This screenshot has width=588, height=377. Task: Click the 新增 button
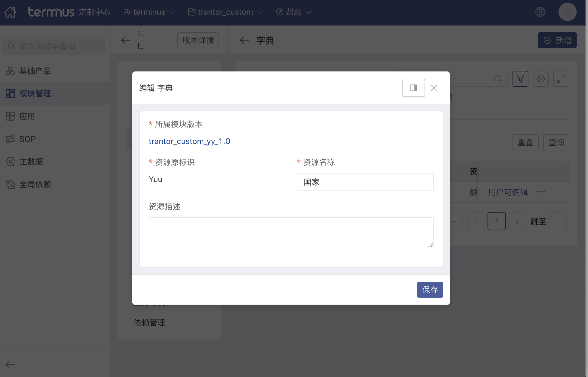point(557,40)
